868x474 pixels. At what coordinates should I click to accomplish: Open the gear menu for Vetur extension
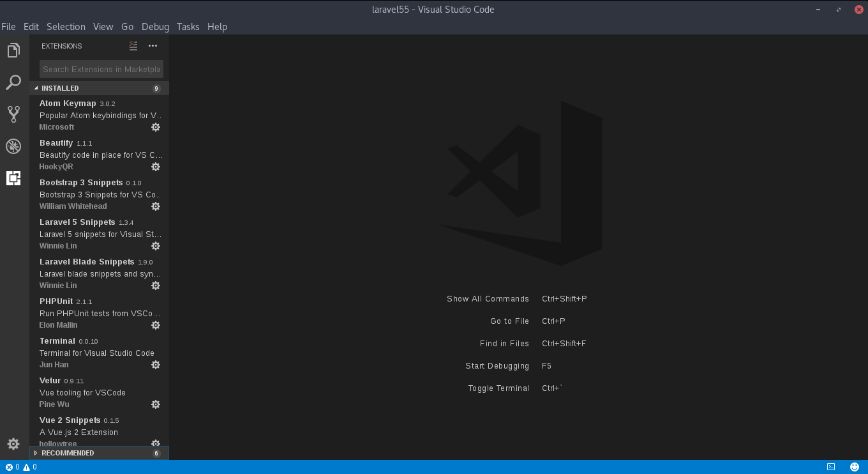click(x=156, y=404)
